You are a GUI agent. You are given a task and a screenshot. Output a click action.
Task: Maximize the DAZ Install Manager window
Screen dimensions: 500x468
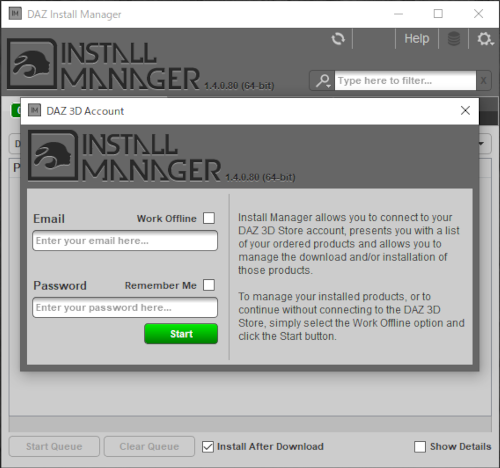click(438, 14)
